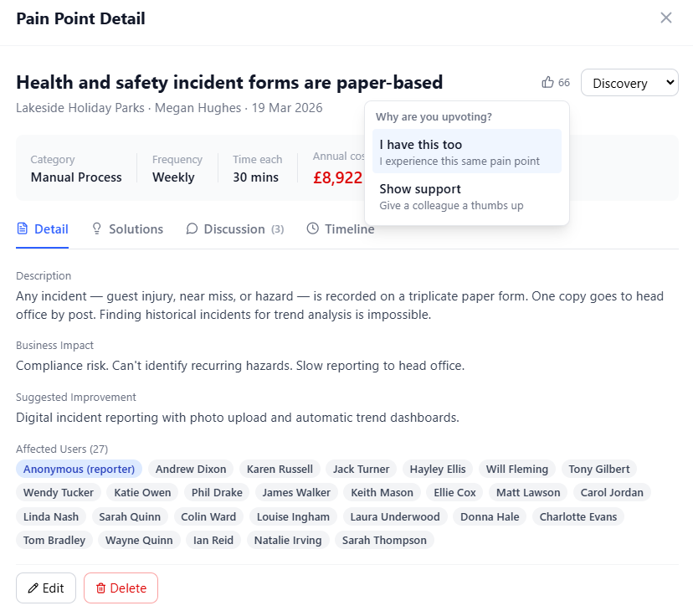
Task: Choose 'I have this too' upvote reason
Action: tap(467, 151)
